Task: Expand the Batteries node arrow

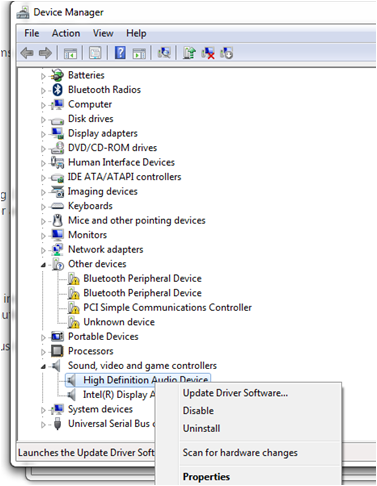Action: click(x=43, y=76)
